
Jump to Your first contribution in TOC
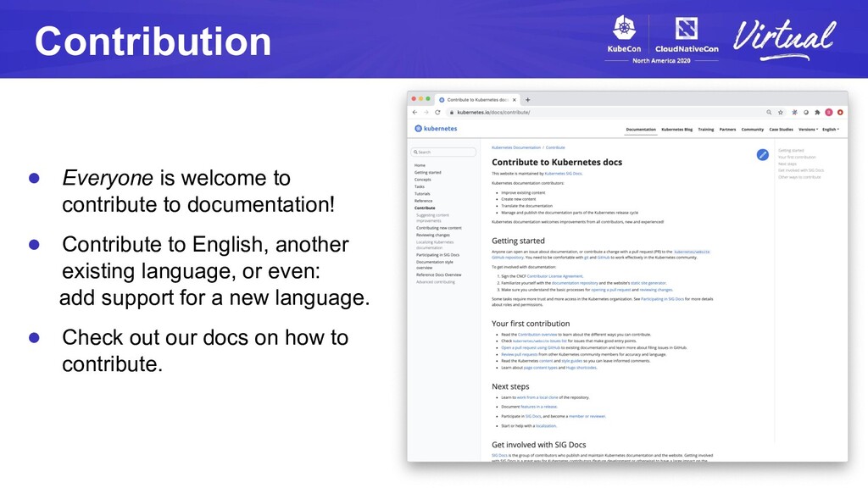[x=797, y=157]
